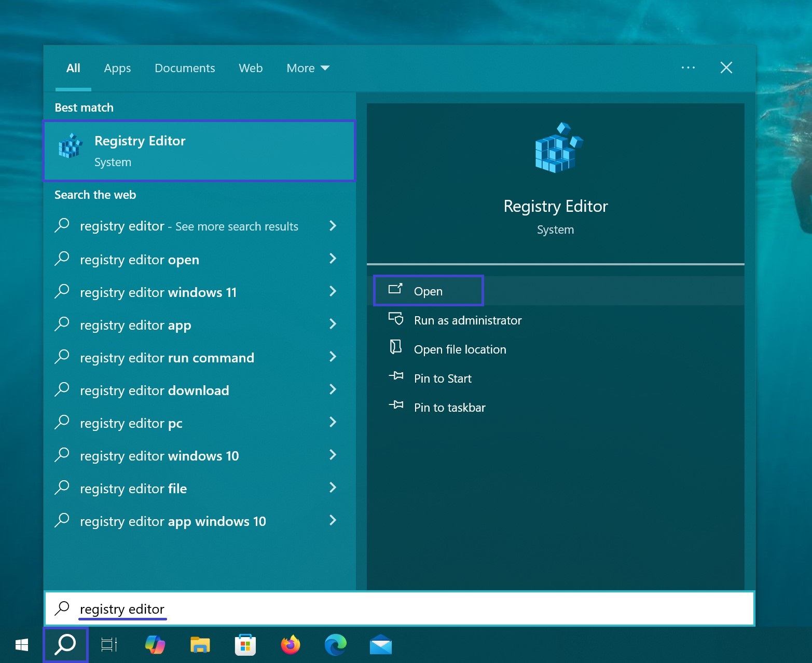812x663 pixels.
Task: Launch Microsoft Edge from the taskbar
Action: [336, 645]
